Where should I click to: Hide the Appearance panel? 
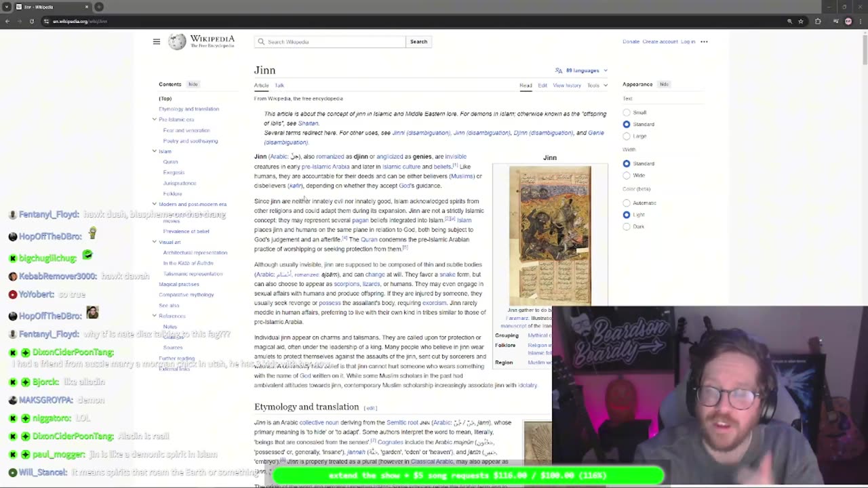[665, 84]
